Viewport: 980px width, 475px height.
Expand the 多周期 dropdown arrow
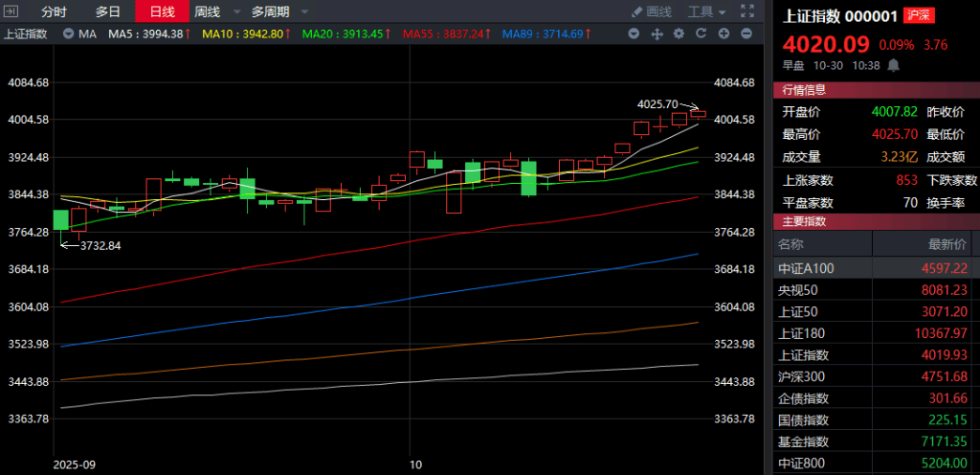point(304,12)
